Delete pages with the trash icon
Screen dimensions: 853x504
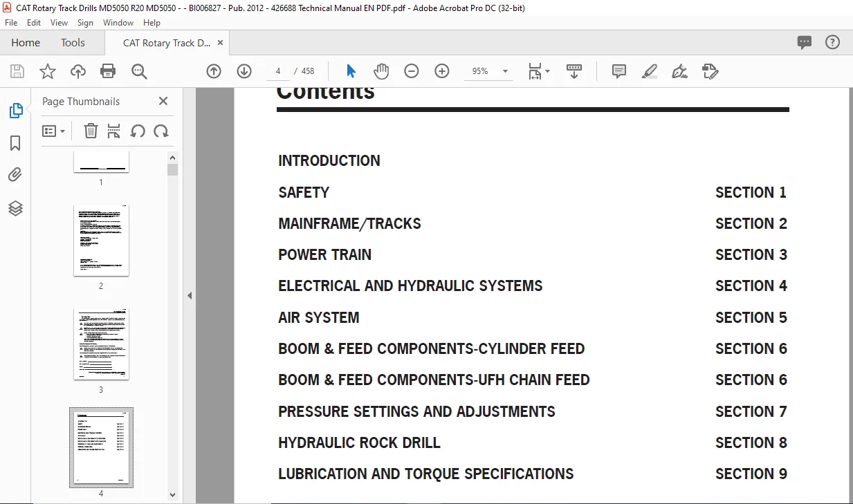click(x=91, y=131)
